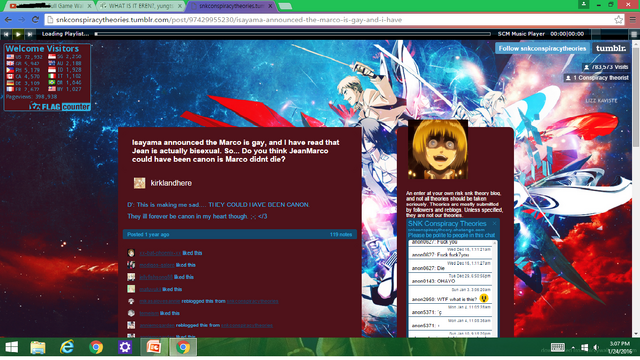Close the SNK Conspiracy Theories chat box
This screenshot has width=640, height=360.
(494, 223)
